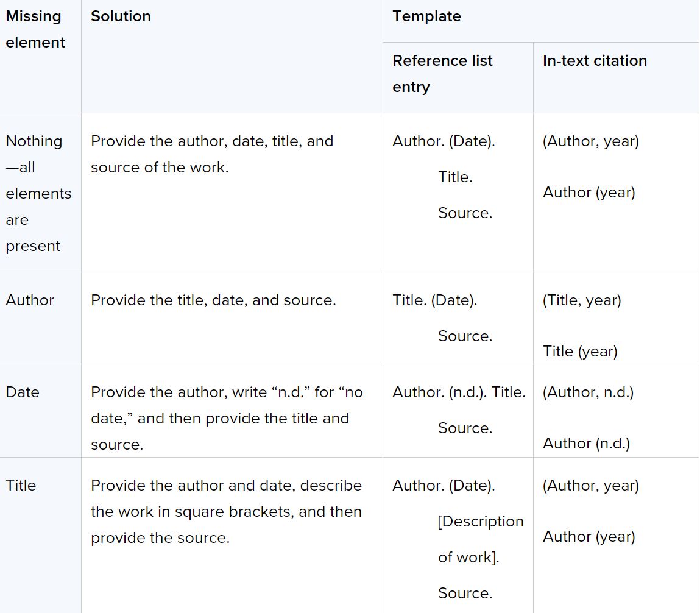Click the "In-text citation" subheader

(x=595, y=61)
